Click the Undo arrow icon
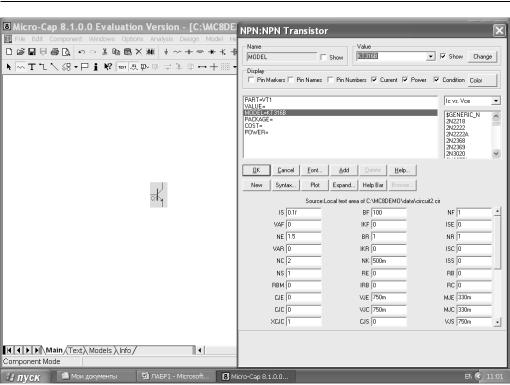Image resolution: width=510 pixels, height=385 pixels. tap(81, 52)
